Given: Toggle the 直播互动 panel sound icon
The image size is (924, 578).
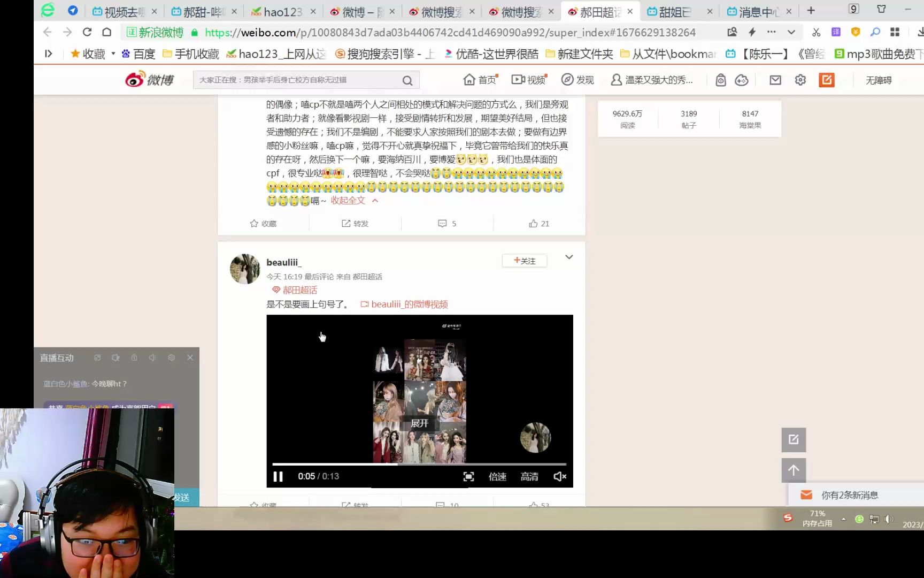Looking at the screenshot, I should [x=152, y=358].
